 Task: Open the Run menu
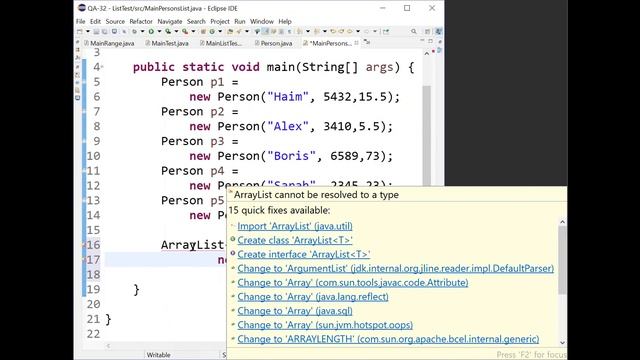(x=240, y=21)
